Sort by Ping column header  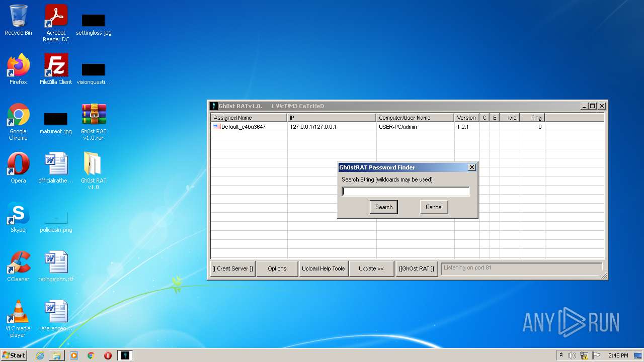[533, 118]
